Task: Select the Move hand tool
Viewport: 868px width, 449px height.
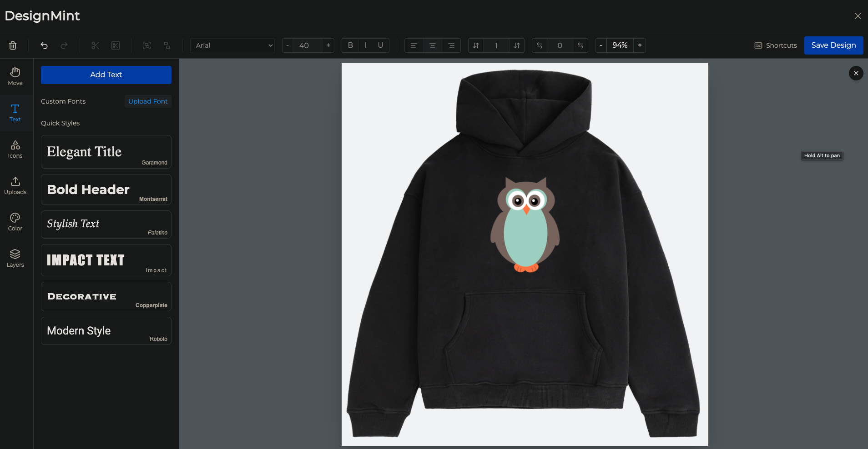Action: point(15,76)
